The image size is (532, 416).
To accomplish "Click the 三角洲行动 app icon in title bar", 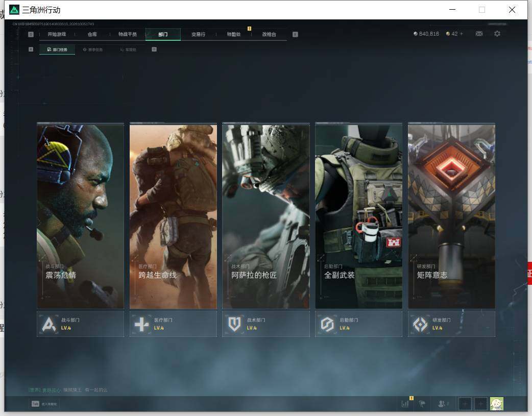I will click(x=14, y=10).
